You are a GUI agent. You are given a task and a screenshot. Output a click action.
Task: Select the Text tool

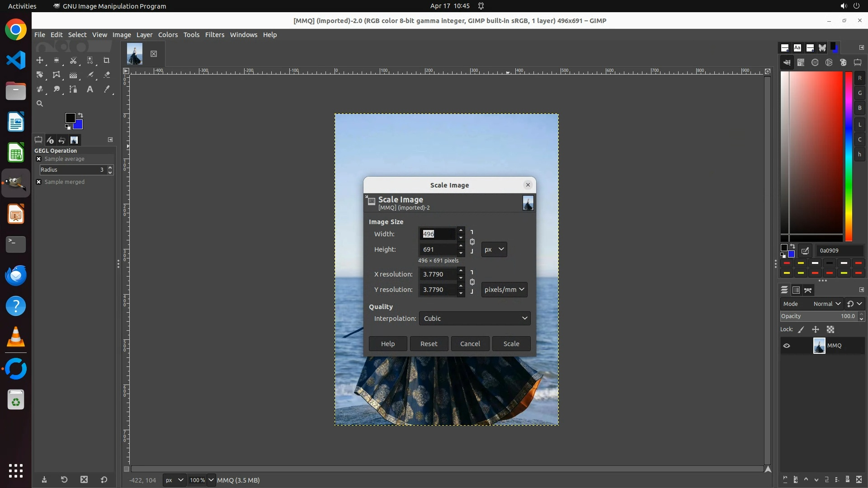[x=90, y=89]
